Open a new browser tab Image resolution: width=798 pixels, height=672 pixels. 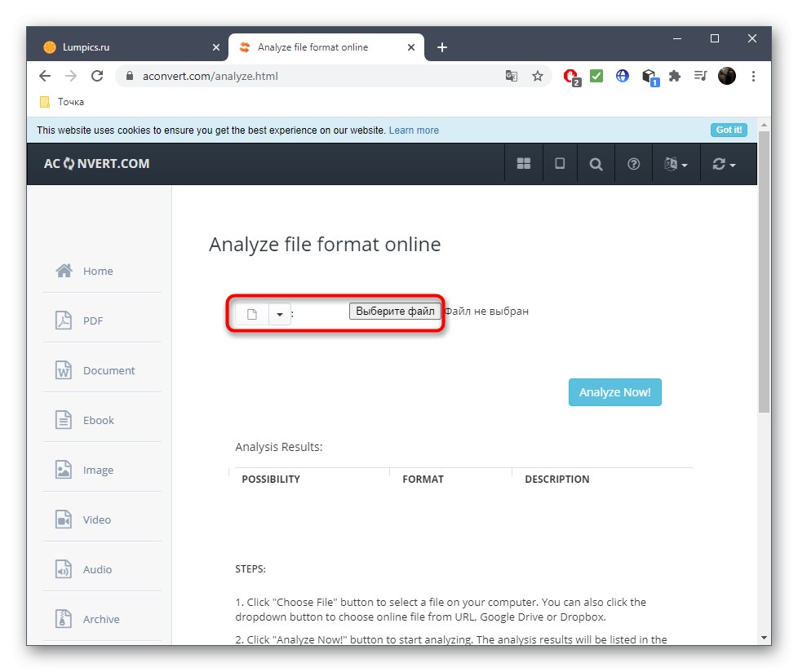click(x=442, y=47)
